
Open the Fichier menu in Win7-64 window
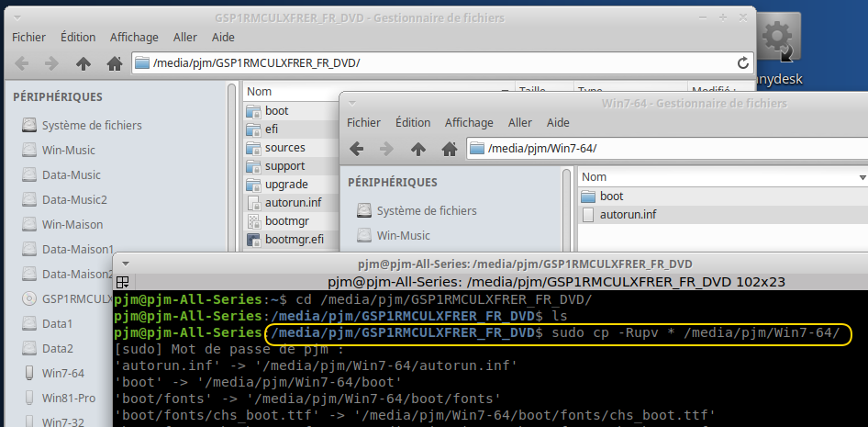[363, 122]
